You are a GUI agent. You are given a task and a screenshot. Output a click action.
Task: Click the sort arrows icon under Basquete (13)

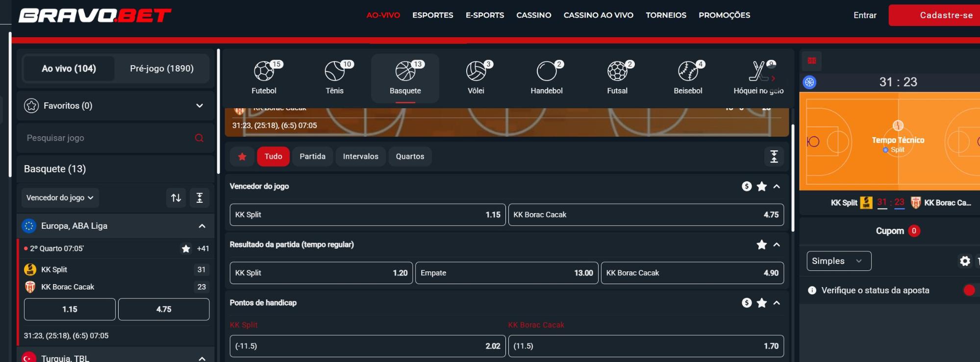coord(176,198)
